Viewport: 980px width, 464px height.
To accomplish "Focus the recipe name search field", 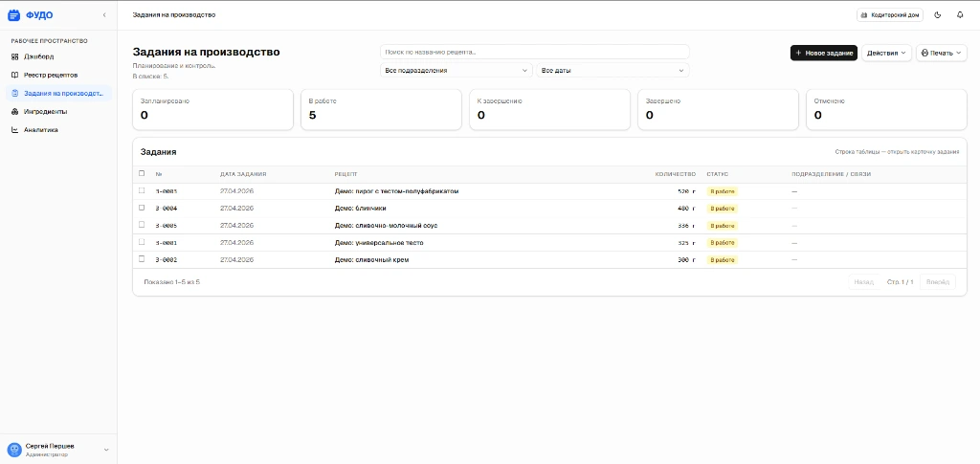I will point(534,52).
